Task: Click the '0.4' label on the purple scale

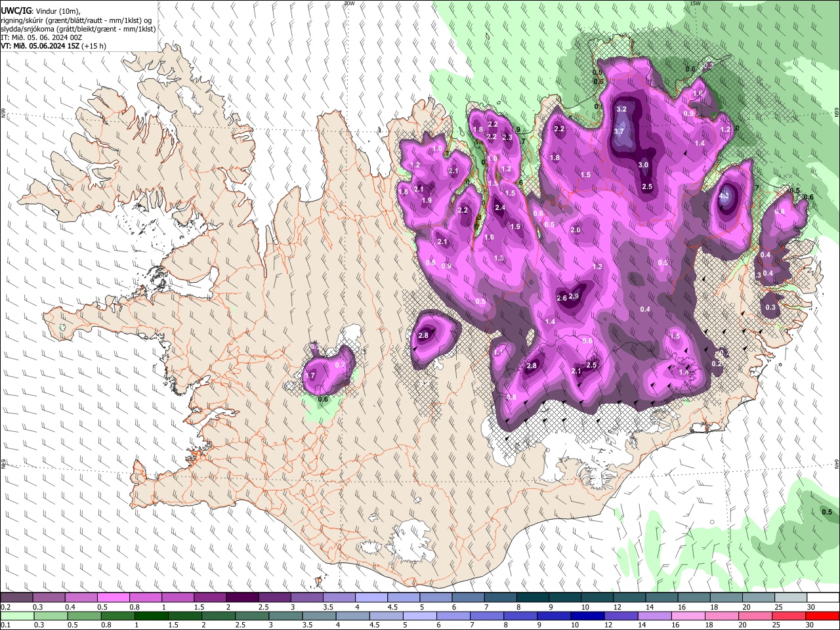Action: coord(70,607)
